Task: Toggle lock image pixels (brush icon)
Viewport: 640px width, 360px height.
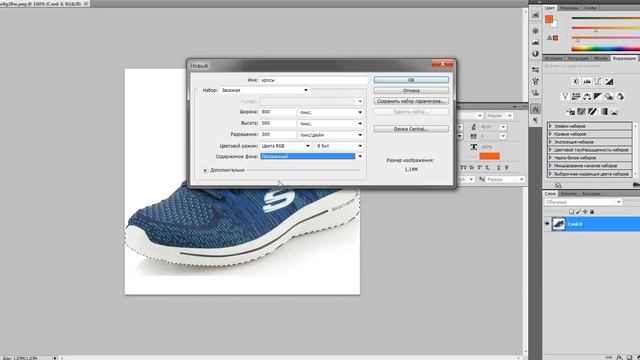Action: pos(578,212)
